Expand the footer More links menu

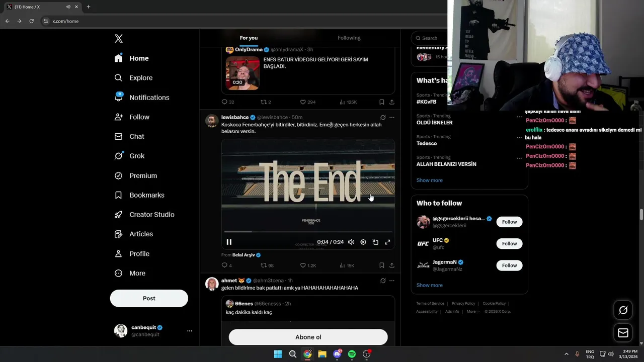click(473, 312)
